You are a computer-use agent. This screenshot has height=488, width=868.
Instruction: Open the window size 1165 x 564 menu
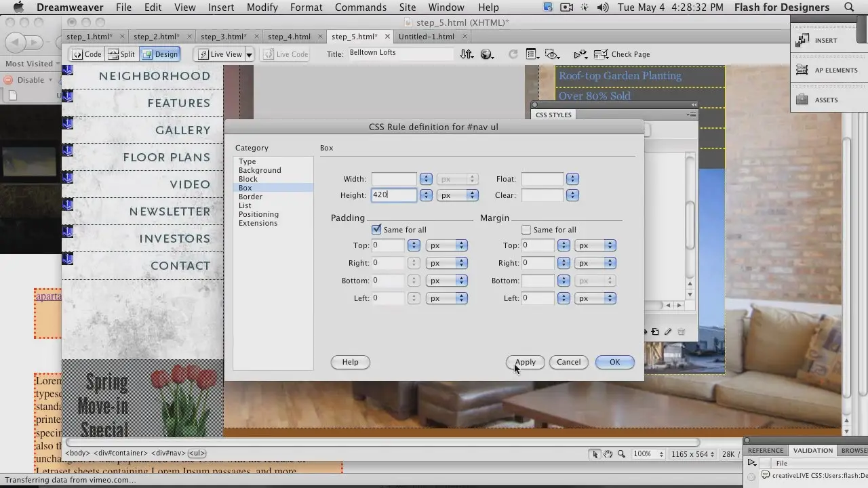(x=692, y=454)
